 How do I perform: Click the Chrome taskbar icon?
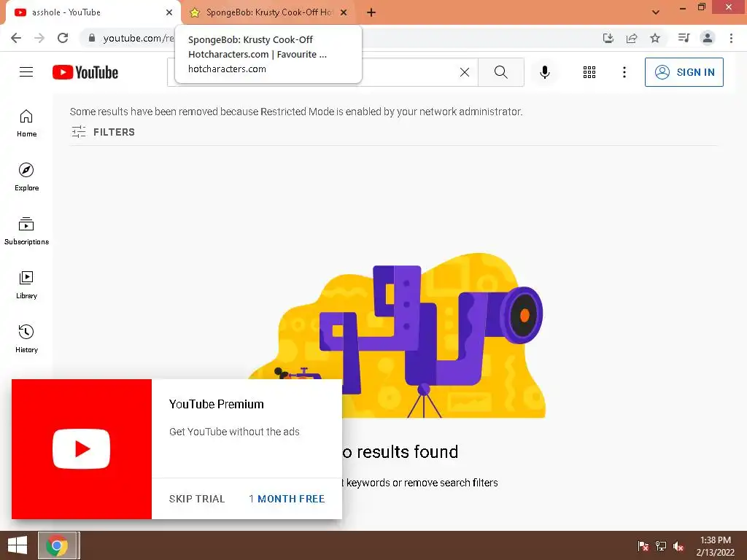coord(57,545)
